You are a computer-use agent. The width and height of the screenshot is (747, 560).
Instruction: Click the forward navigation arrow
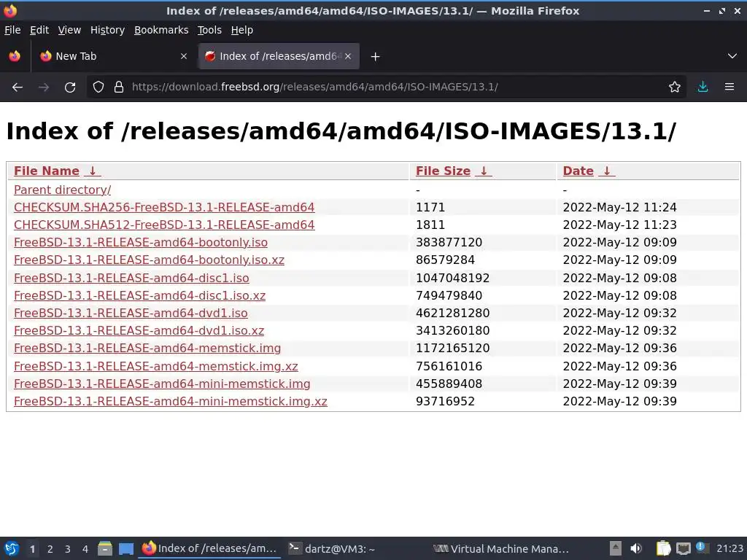tap(44, 87)
